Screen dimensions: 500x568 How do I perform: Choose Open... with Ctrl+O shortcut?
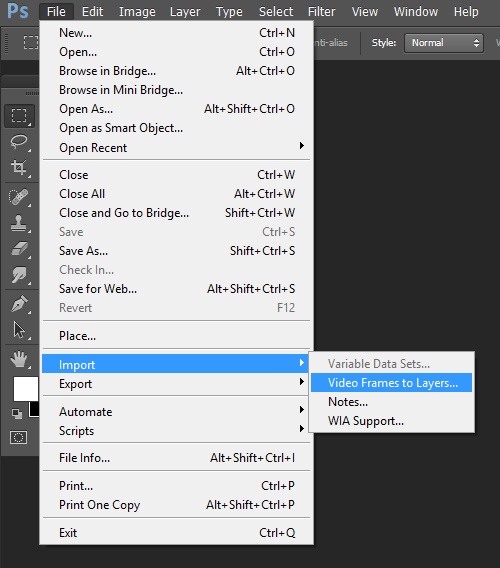(176, 51)
